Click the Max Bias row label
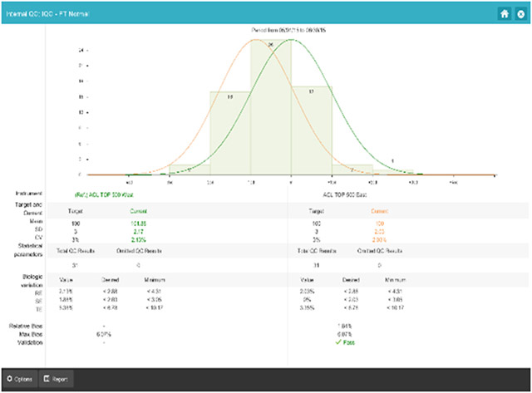Screen dimensions: 532x393 tap(31, 335)
